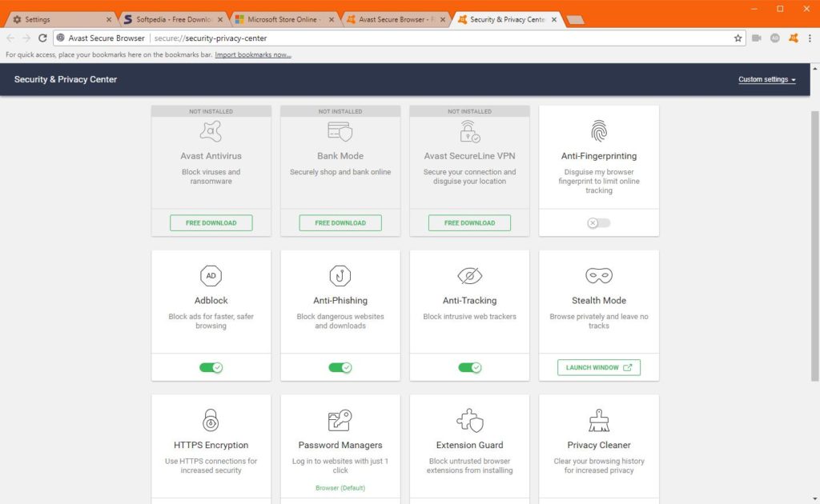Click the site info icon in address bar

pos(61,38)
